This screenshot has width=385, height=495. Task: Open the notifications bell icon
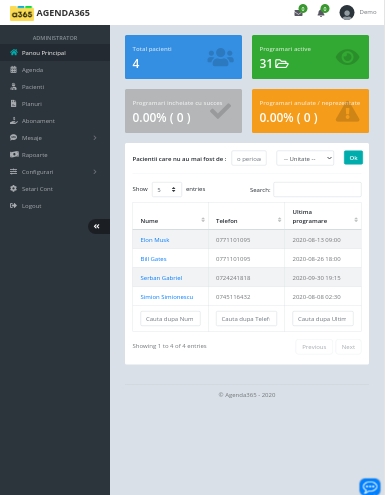[x=321, y=13]
